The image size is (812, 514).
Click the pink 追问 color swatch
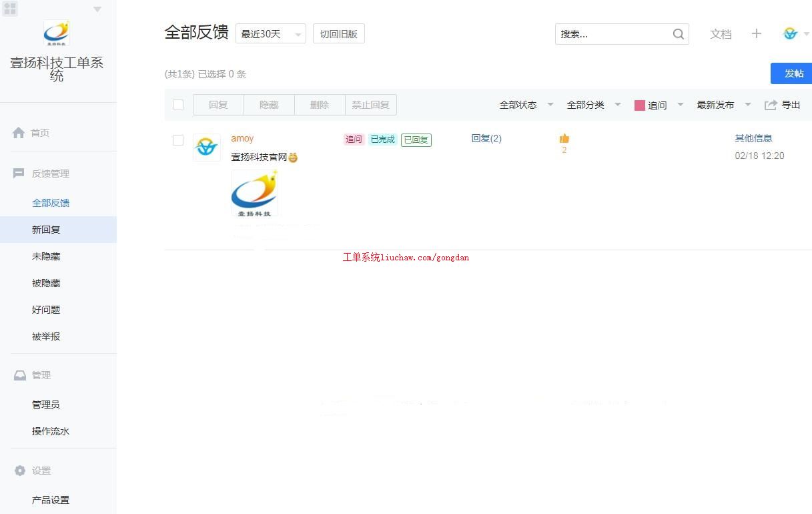pyautogui.click(x=639, y=105)
